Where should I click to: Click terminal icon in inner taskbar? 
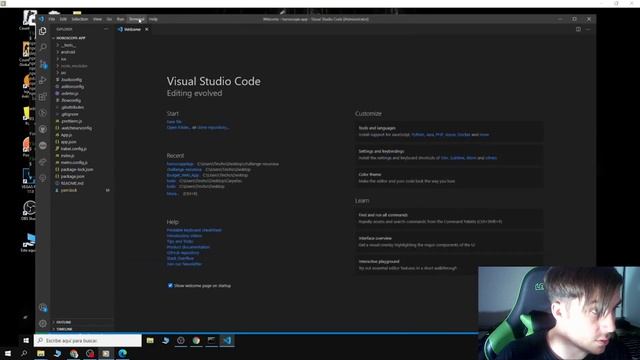point(211,340)
